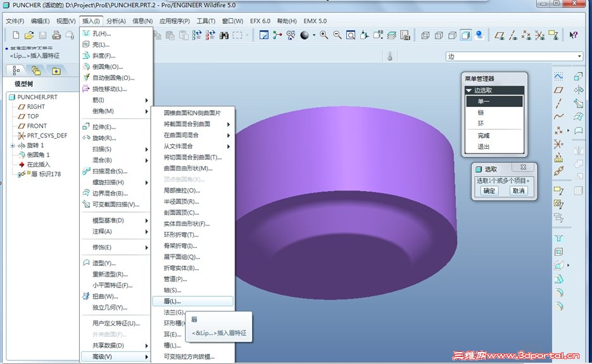Viewport: 592px width, 364px height.
Task: Click the appearance sphere icon
Action: 305,35
